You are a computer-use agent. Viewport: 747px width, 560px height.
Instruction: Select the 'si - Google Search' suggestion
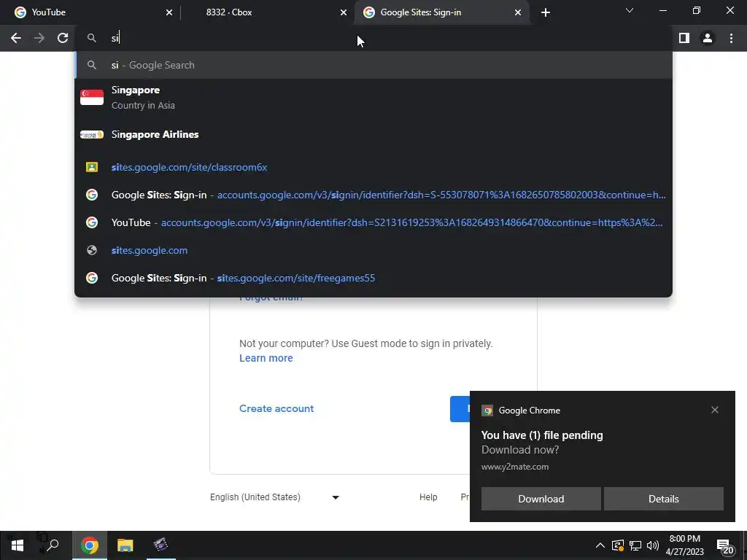coord(374,65)
